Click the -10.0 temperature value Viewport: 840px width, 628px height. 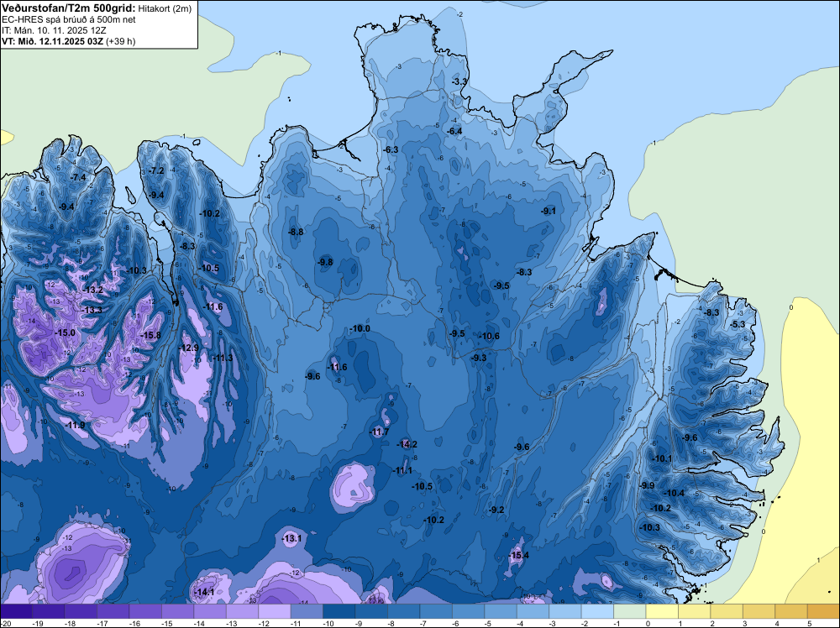coord(360,328)
